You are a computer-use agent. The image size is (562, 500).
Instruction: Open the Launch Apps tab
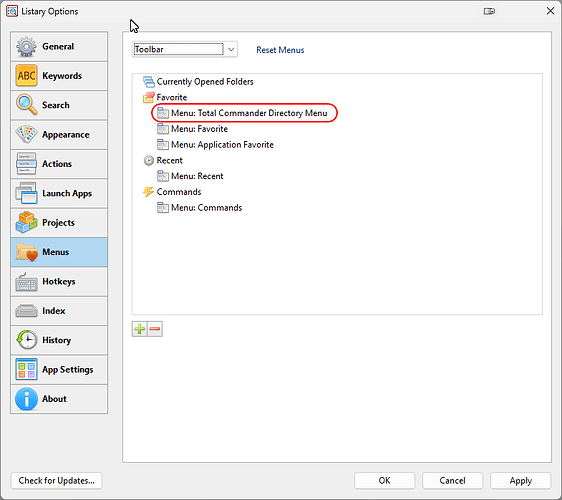[x=59, y=193]
